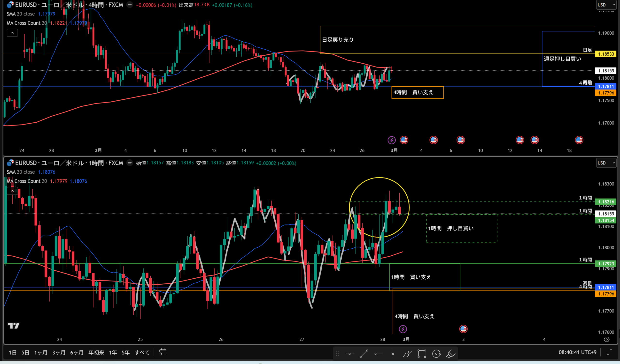The height and width of the screenshot is (364, 620).
Task: Open the go-to-date calendar icon
Action: [x=163, y=352]
